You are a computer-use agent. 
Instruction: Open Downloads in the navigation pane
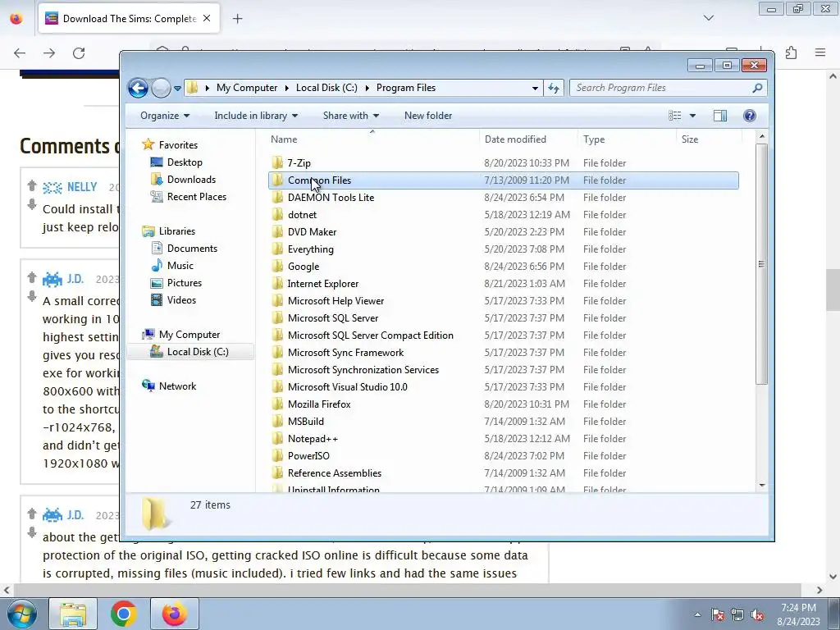(x=191, y=180)
